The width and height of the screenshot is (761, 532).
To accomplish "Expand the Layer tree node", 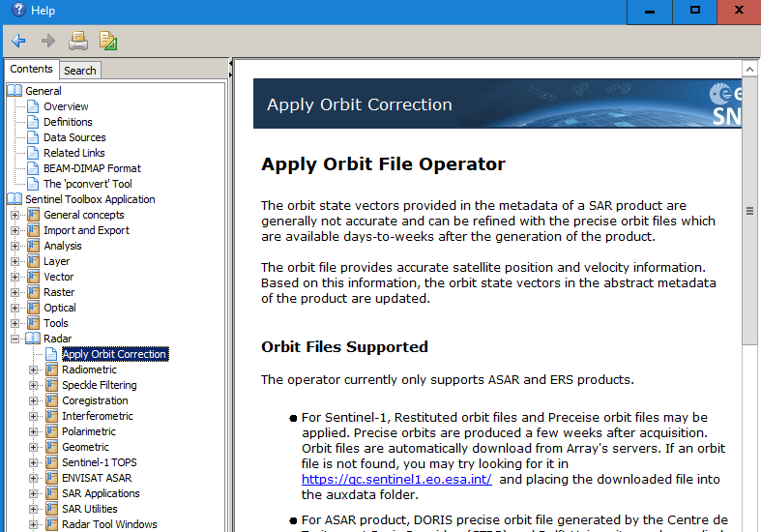I will pyautogui.click(x=15, y=261).
